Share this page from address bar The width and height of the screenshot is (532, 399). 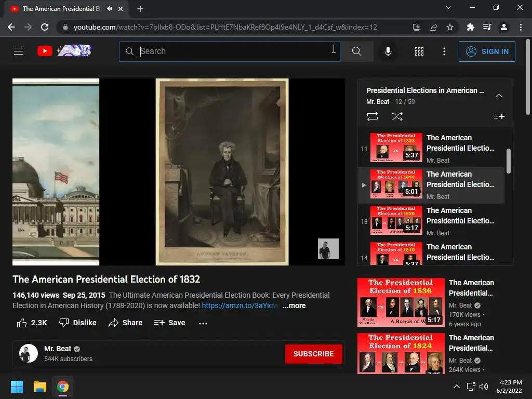pos(433,27)
